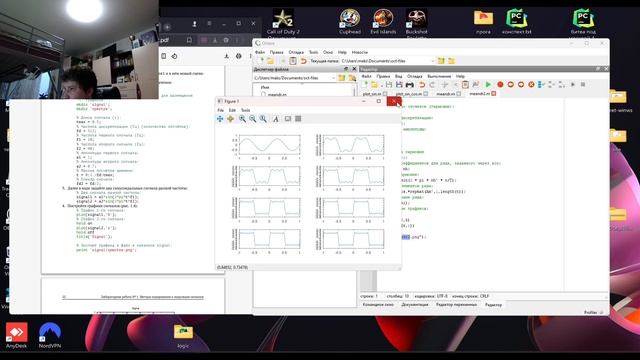Switch to the variable editor tab
The height and width of the screenshot is (360, 640).
[x=456, y=304]
